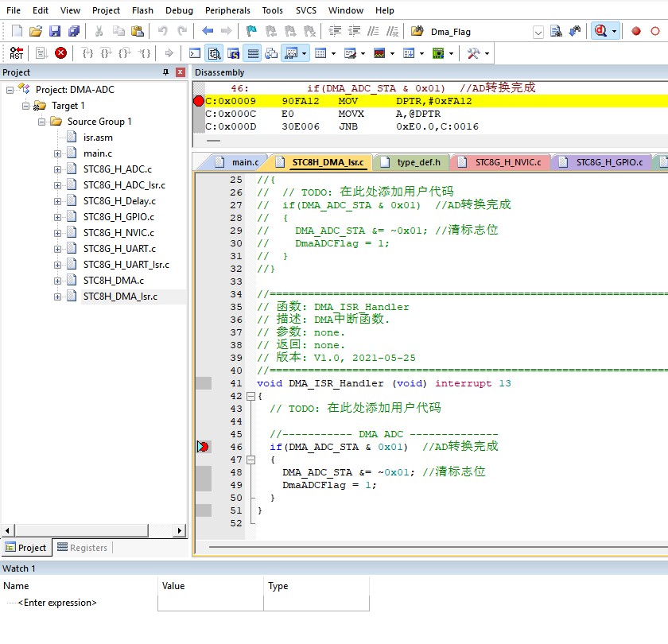Navigate backwards with blue left arrow
Image resolution: width=668 pixels, height=644 pixels.
[208, 31]
